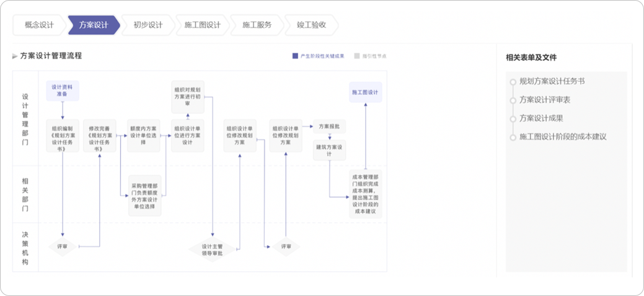
Task: Click the 方案报批 flowchart node
Action: (x=329, y=127)
